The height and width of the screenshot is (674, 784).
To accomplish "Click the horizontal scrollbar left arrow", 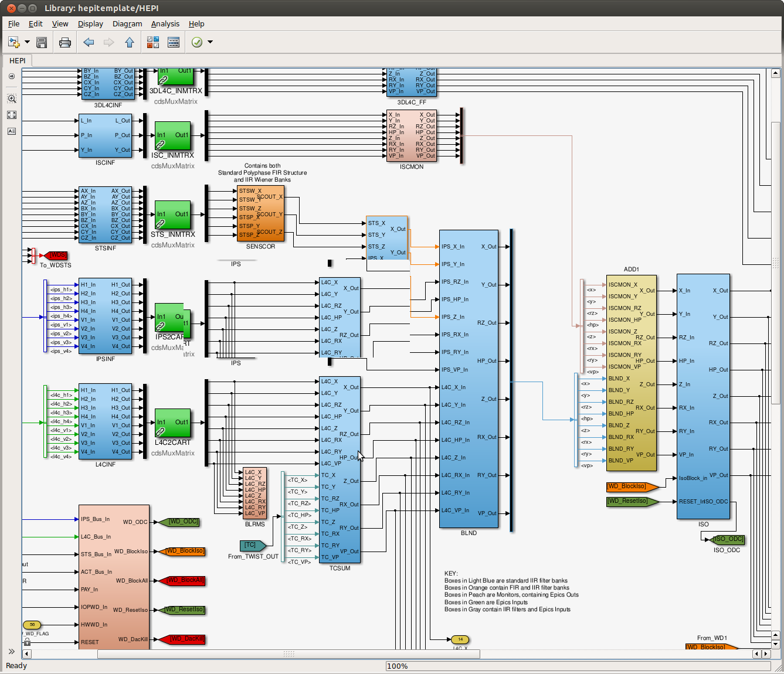I will (x=26, y=653).
